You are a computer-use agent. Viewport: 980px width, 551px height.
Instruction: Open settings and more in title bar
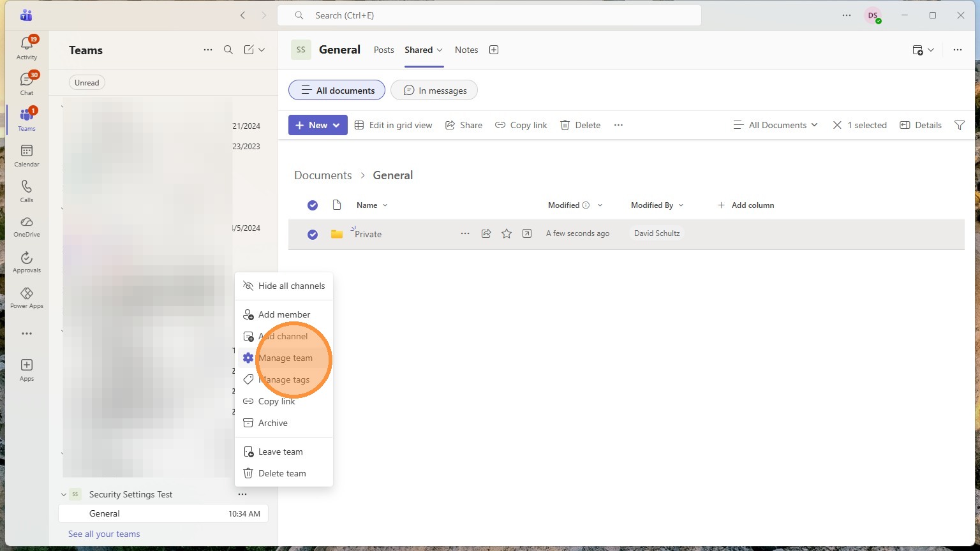847,15
